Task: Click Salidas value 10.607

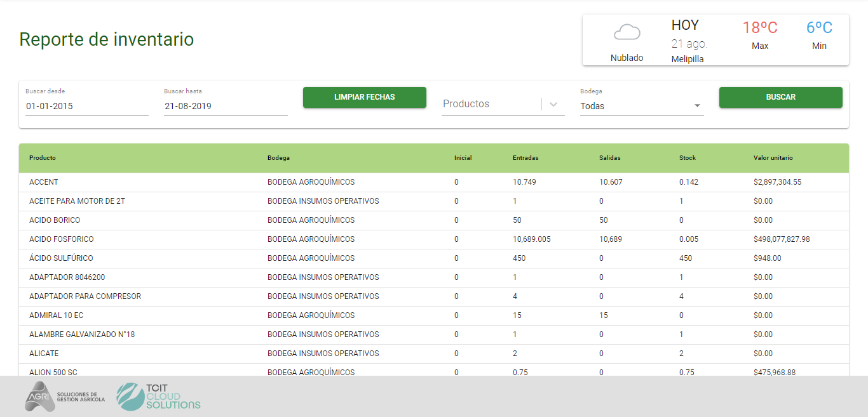Action: (611, 182)
